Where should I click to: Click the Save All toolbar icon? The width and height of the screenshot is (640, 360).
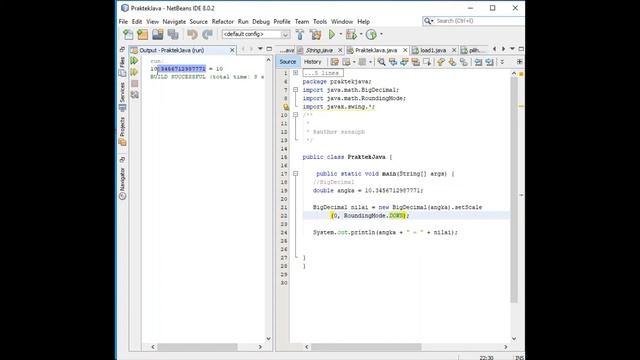pos(173,35)
